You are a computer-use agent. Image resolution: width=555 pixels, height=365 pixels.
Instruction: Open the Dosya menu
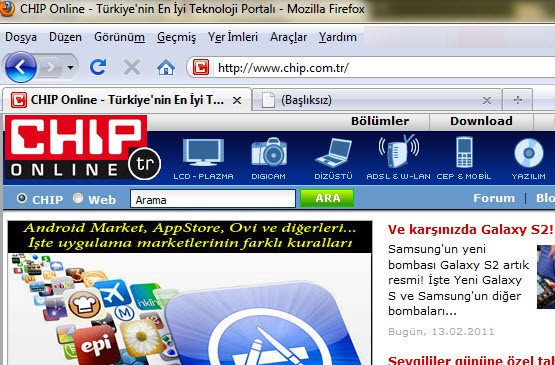pyautogui.click(x=21, y=37)
